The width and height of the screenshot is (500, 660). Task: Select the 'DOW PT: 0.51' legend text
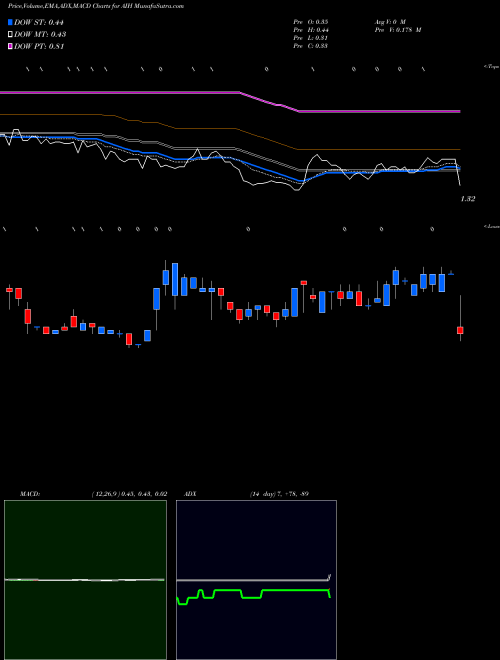[39, 46]
